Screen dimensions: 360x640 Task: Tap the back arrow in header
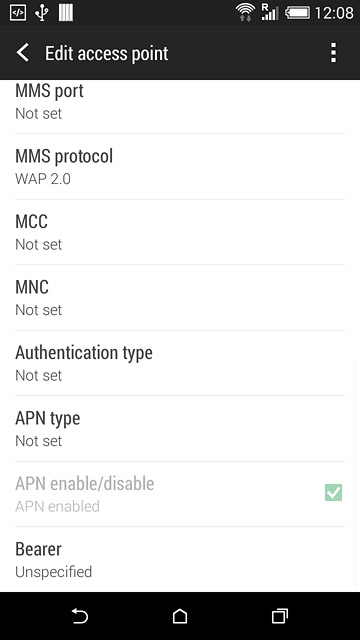(x=23, y=53)
